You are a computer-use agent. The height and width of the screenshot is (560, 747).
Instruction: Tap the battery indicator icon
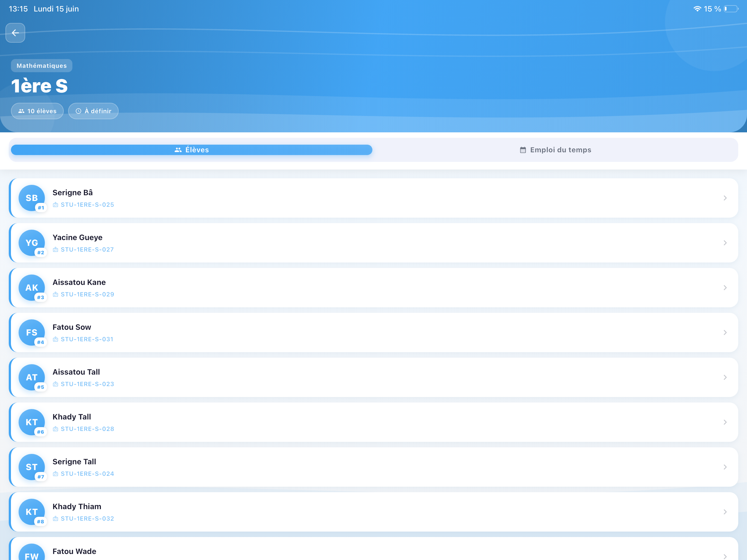click(731, 9)
